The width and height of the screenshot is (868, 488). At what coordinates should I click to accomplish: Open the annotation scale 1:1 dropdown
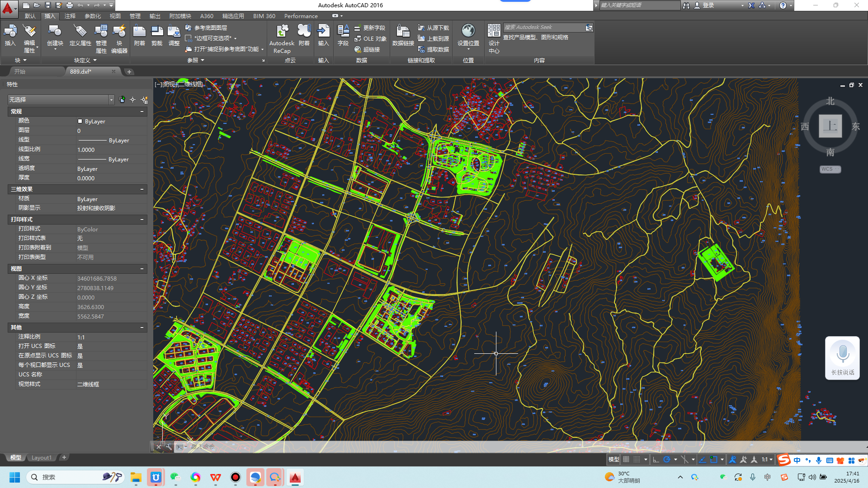(767, 460)
